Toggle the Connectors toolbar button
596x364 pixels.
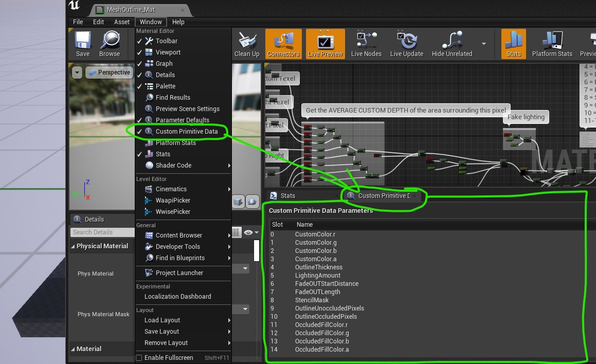pyautogui.click(x=283, y=44)
